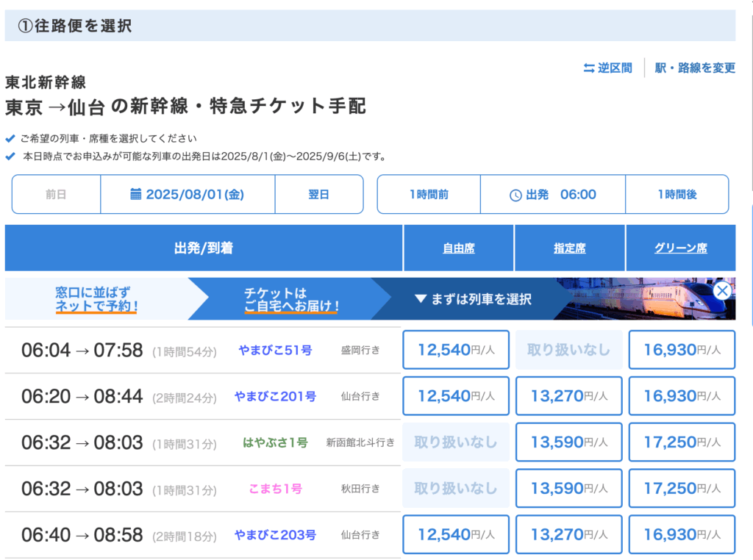Go to next day with 翌日

318,195
